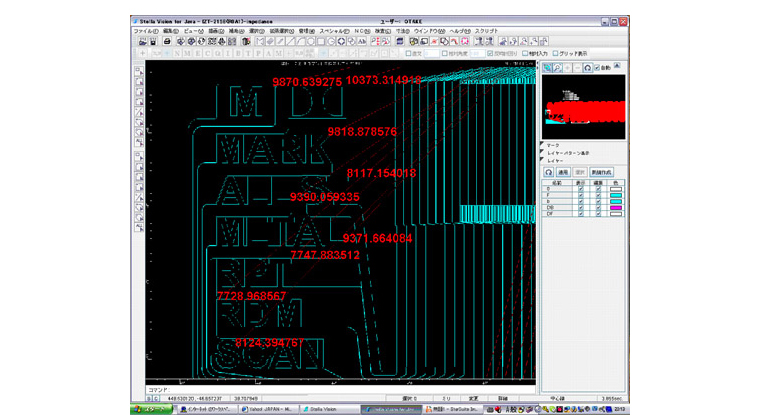The width and height of the screenshot is (760, 415).
Task: Click the 新規作成 button
Action: (x=602, y=172)
